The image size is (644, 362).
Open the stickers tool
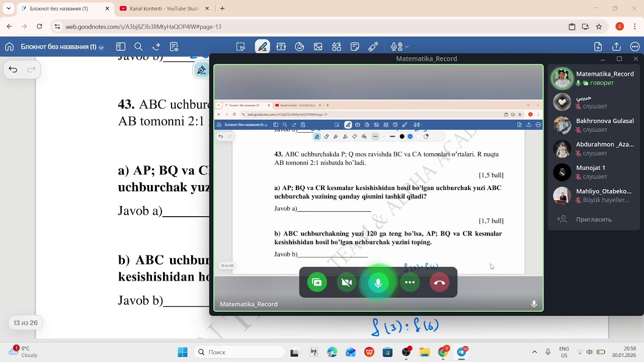click(x=299, y=47)
